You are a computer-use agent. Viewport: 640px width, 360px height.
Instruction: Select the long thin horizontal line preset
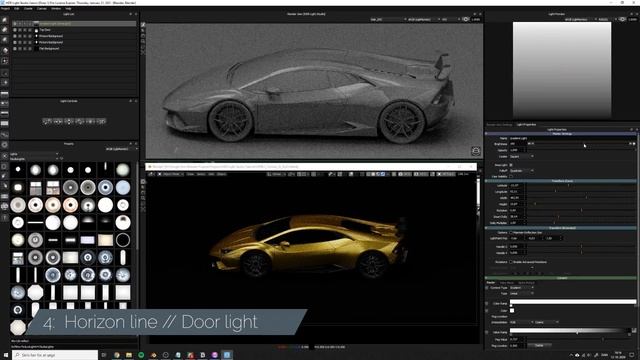point(36,222)
